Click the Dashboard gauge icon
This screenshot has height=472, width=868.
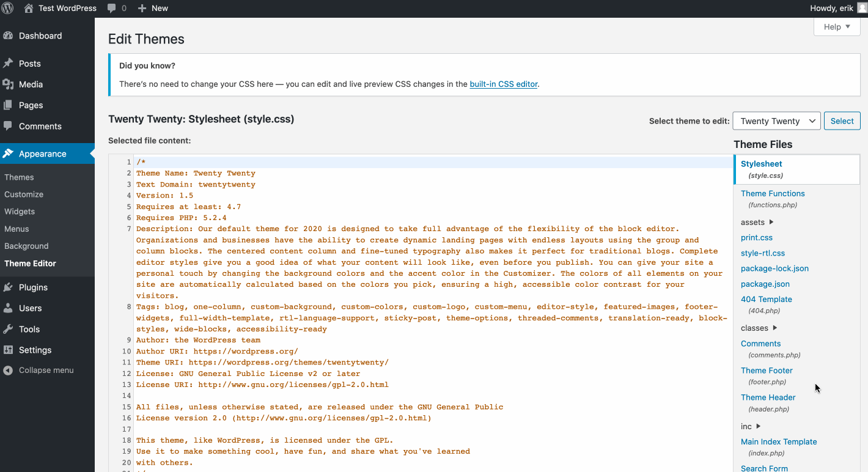click(x=8, y=35)
